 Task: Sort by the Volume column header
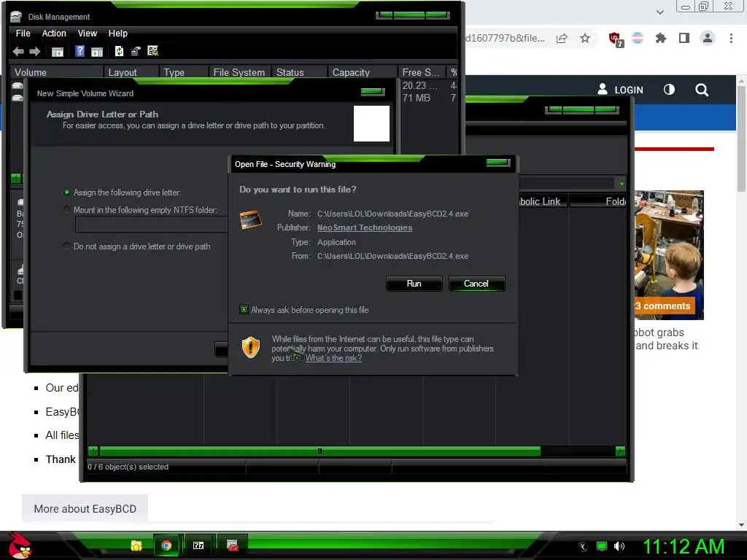coord(57,72)
